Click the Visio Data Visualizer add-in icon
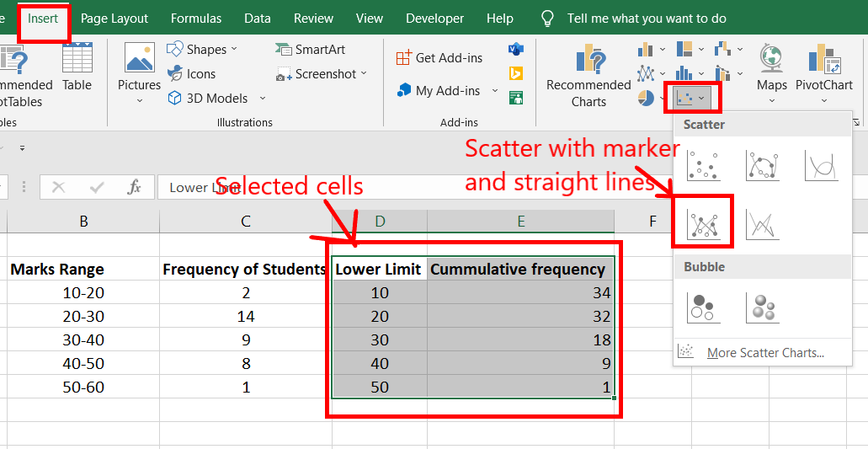This screenshot has width=868, height=449. [x=516, y=49]
